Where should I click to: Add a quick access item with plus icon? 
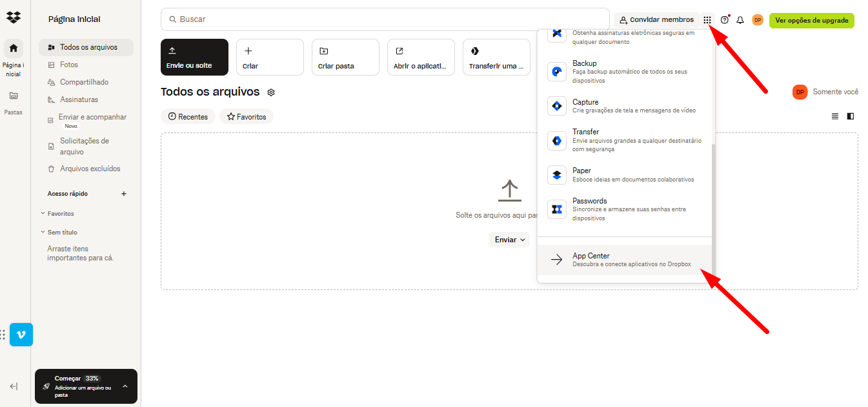(124, 194)
